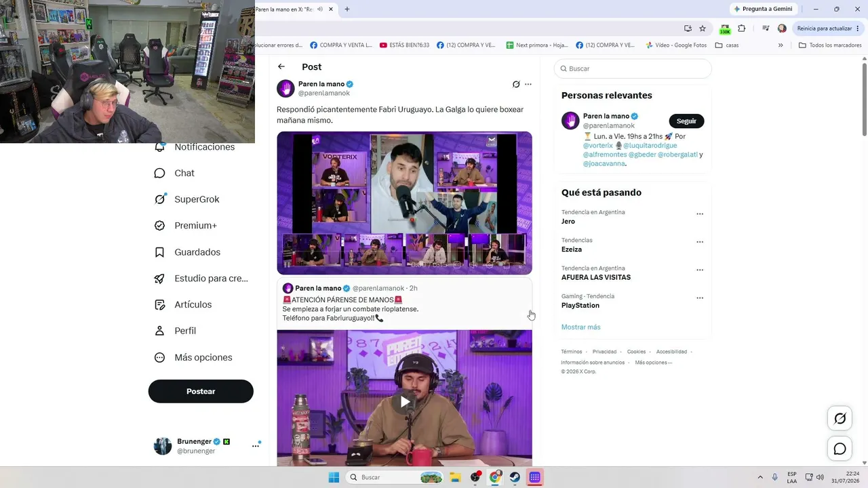
Task: Click the floating messages chat button
Action: point(840,449)
